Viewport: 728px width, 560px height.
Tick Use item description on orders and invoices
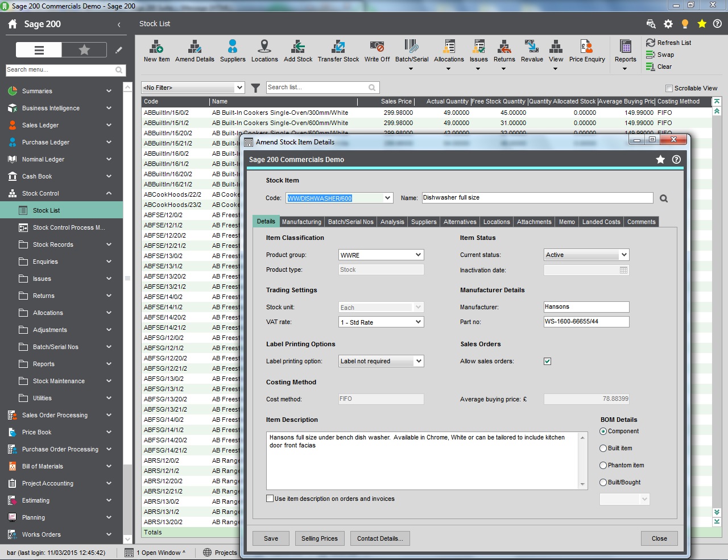(270, 499)
